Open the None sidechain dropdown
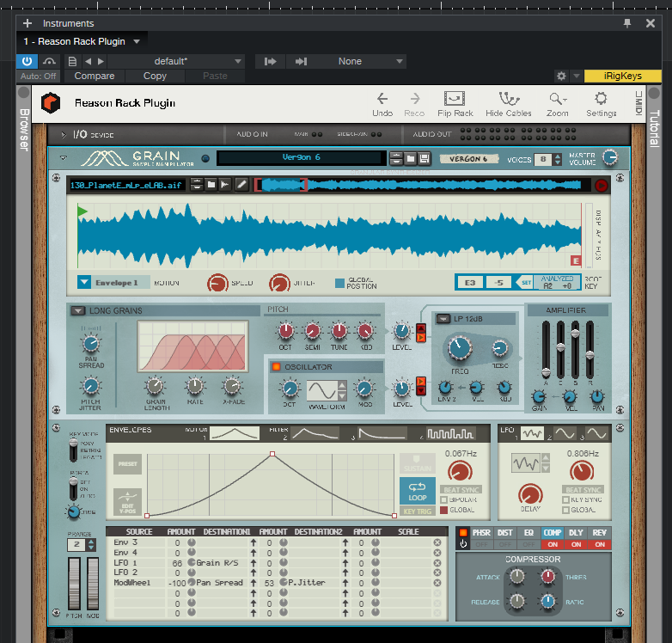Image resolution: width=672 pixels, height=643 pixels. point(400,61)
